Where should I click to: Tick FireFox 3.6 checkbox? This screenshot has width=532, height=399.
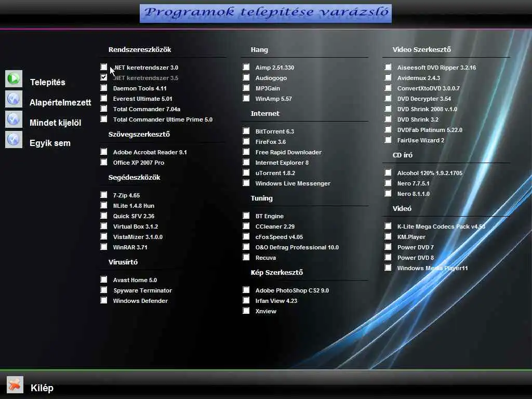point(246,141)
